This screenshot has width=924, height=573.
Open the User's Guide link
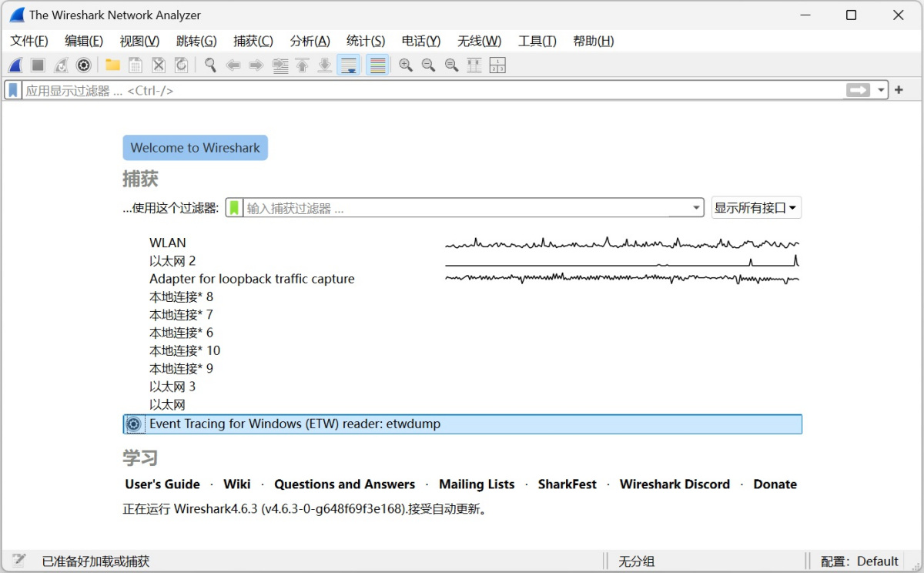[162, 484]
